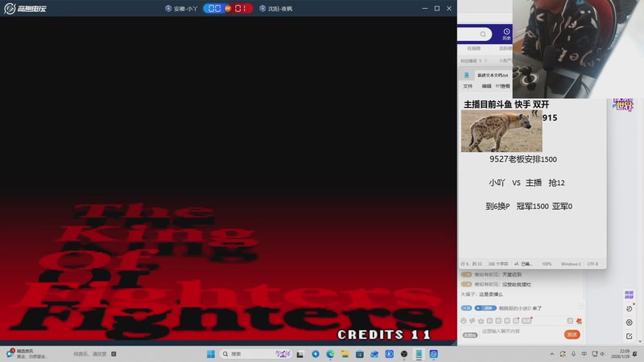Click the 行 9 列 33 position indicator in the Notepad status bar

click(x=471, y=264)
